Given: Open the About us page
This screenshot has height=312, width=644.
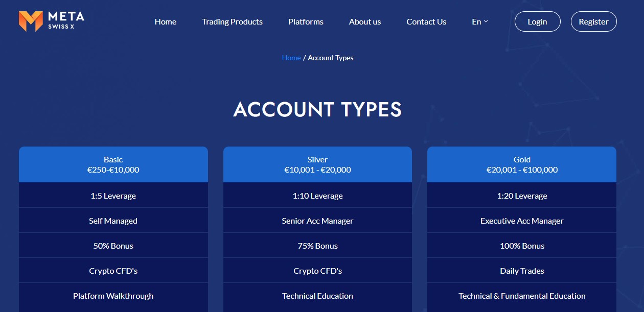Looking at the screenshot, I should click(365, 21).
